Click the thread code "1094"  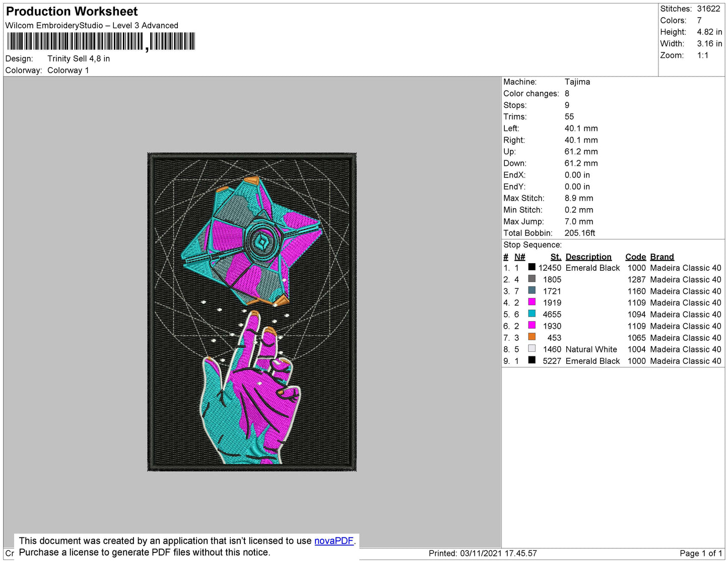(x=637, y=314)
